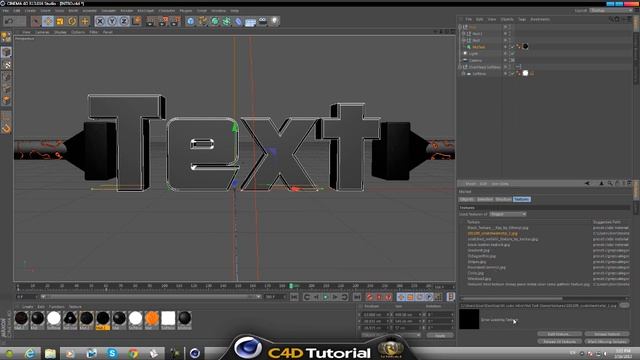Add a Cube primitive object
Viewport: 640px width, 360px height.
pyautogui.click(x=190, y=21)
